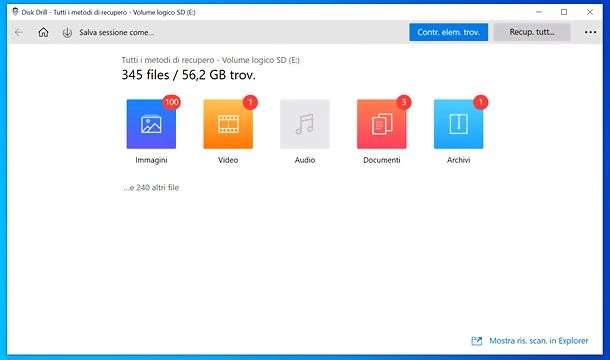Click the Explorer export icon
The width and height of the screenshot is (610, 360).
477,341
